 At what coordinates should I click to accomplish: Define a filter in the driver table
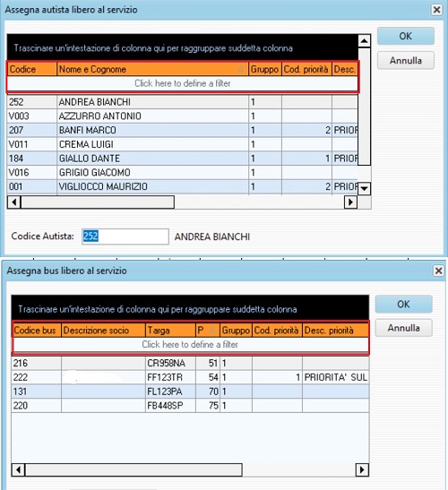point(183,83)
